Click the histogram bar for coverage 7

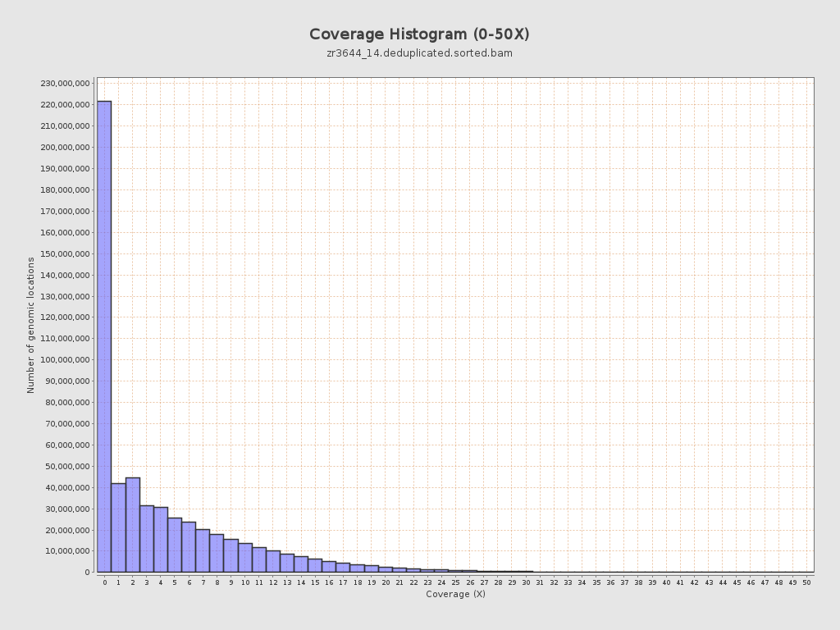click(203, 550)
